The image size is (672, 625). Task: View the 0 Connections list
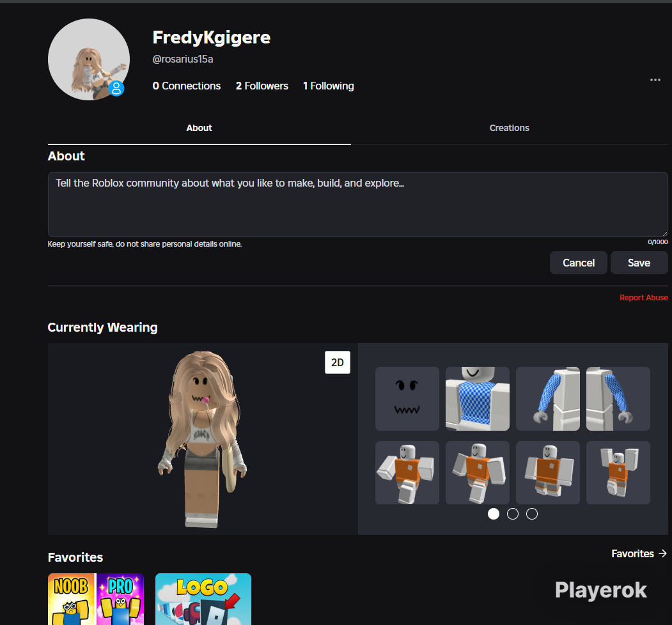(187, 86)
